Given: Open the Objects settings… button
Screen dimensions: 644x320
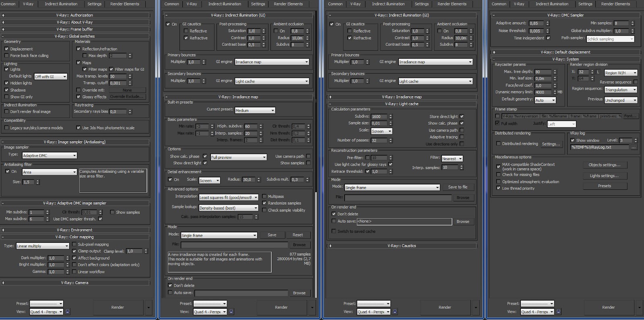Looking at the screenshot, I should [x=605, y=165].
